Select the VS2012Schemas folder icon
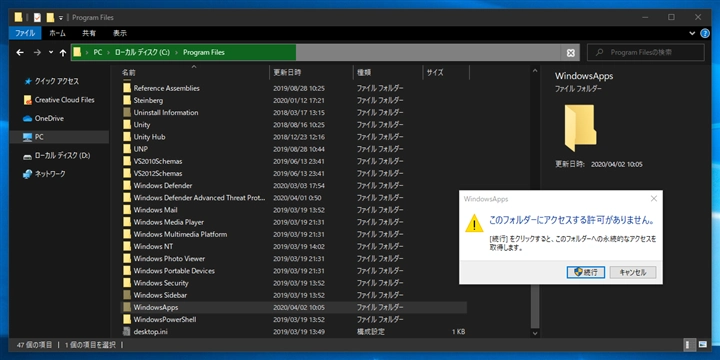This screenshot has width=720, height=360. pyautogui.click(x=127, y=173)
